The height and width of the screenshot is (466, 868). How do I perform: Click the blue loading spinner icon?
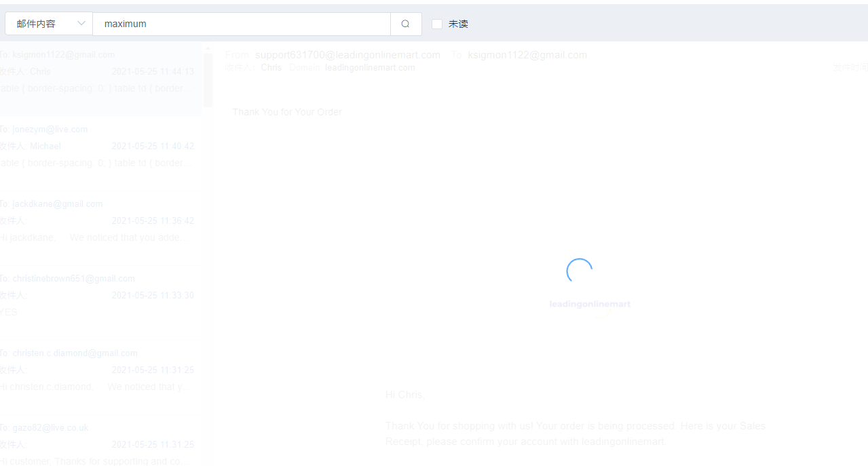[x=579, y=271]
